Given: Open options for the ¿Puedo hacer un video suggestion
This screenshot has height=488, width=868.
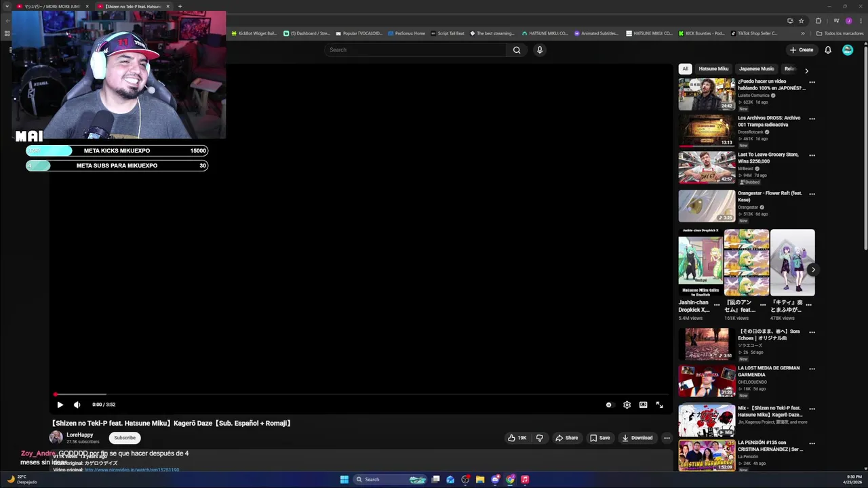Looking at the screenshot, I should pos(812,83).
